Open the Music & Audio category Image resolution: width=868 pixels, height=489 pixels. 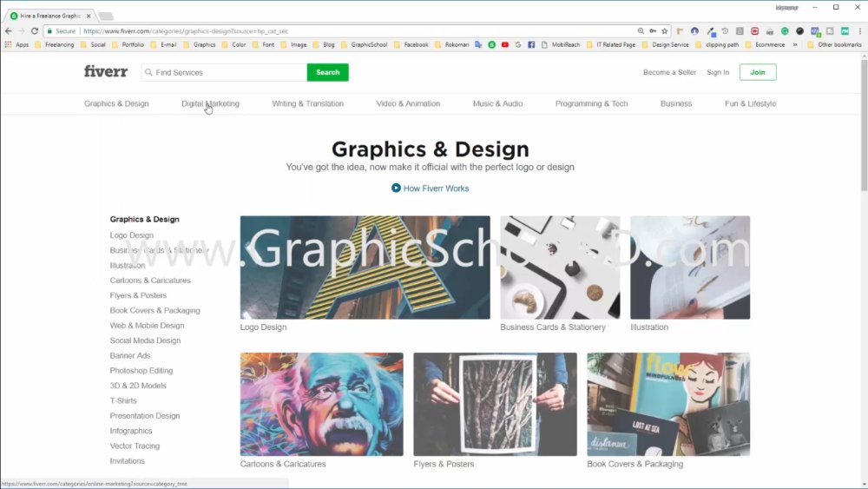[x=497, y=103]
